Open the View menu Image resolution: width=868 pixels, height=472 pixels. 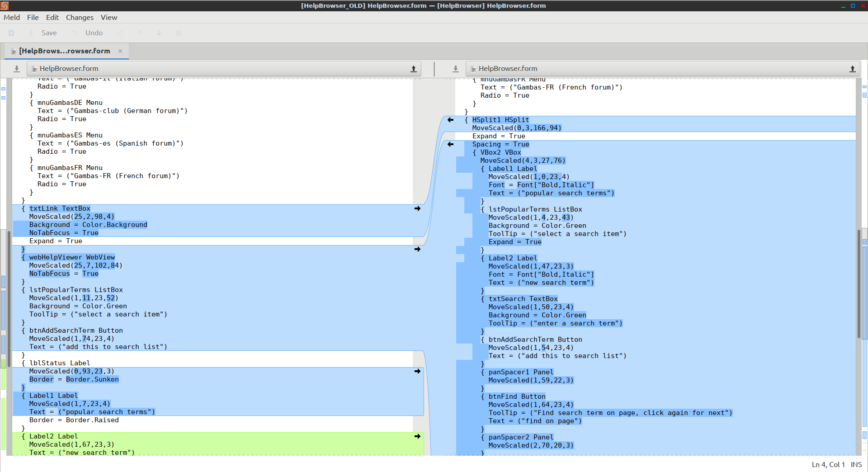coord(108,17)
